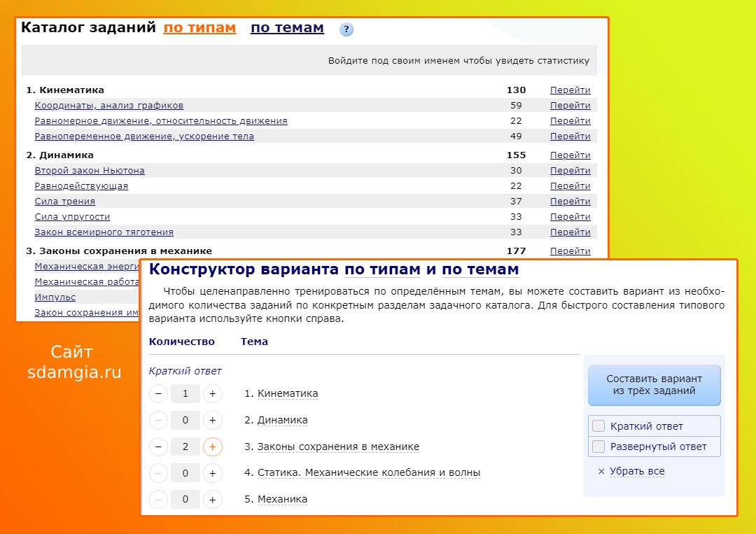Click the × icon beside Убрать все
The width and height of the screenshot is (756, 534).
pyautogui.click(x=601, y=471)
